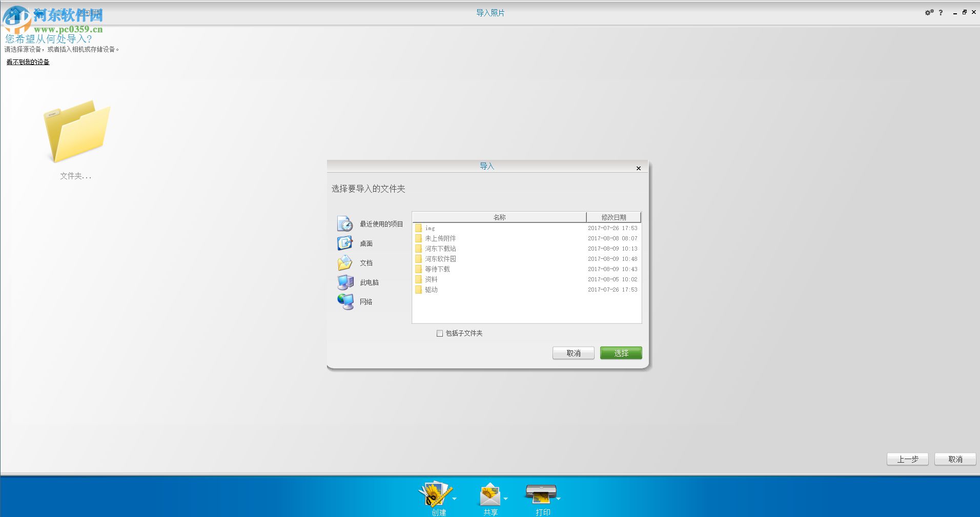Image resolution: width=980 pixels, height=517 pixels.
Task: Expand the 创建 dropdown arrow
Action: pos(454,499)
